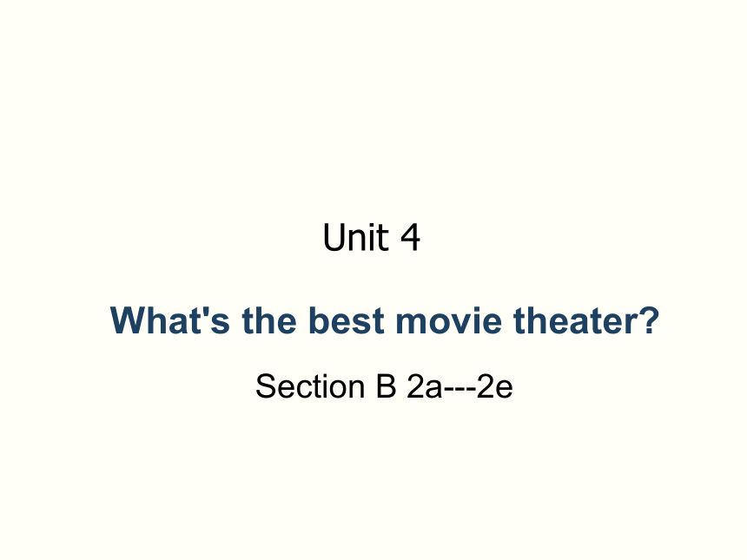The height and width of the screenshot is (560, 747).
Task: Click the blue "What's the best movie theater?" heading
Action: click(385, 320)
